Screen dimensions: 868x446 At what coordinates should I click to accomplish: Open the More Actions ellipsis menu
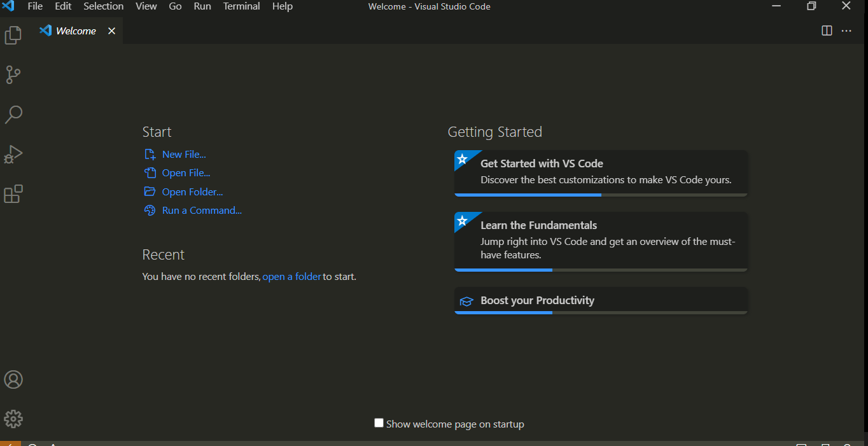[x=846, y=30]
